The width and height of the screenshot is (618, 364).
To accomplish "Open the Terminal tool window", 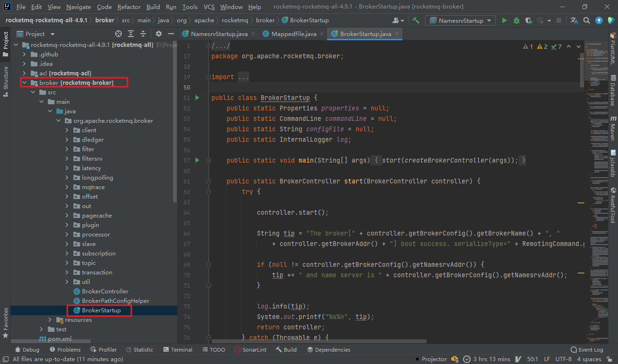I will [177, 349].
